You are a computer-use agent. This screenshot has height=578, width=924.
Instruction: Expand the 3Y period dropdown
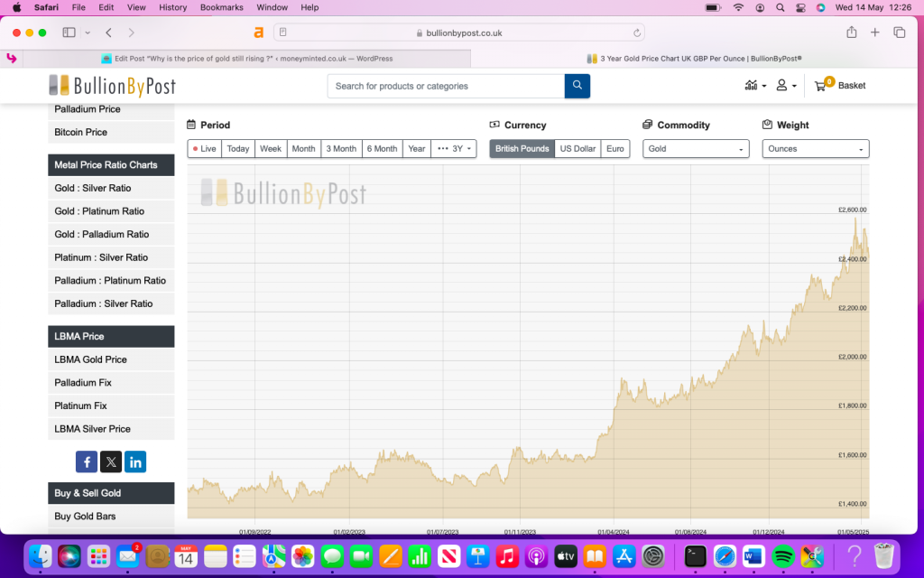(454, 149)
